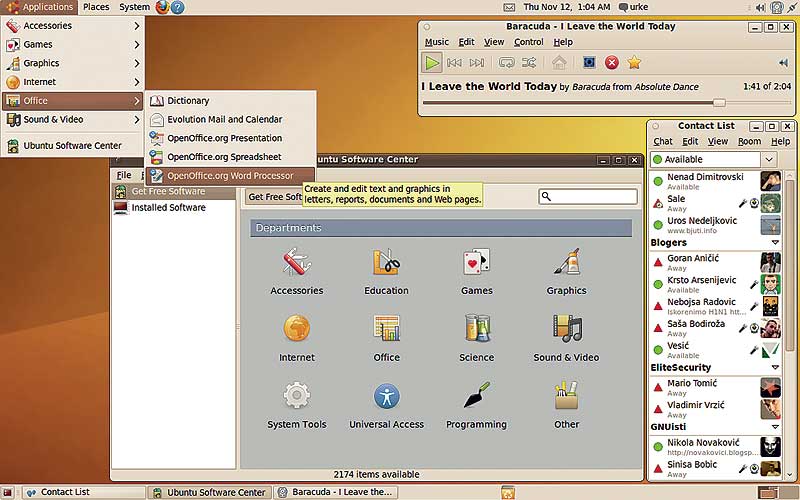800x500 pixels.
Task: Open the Accessories department
Action: coord(296,271)
